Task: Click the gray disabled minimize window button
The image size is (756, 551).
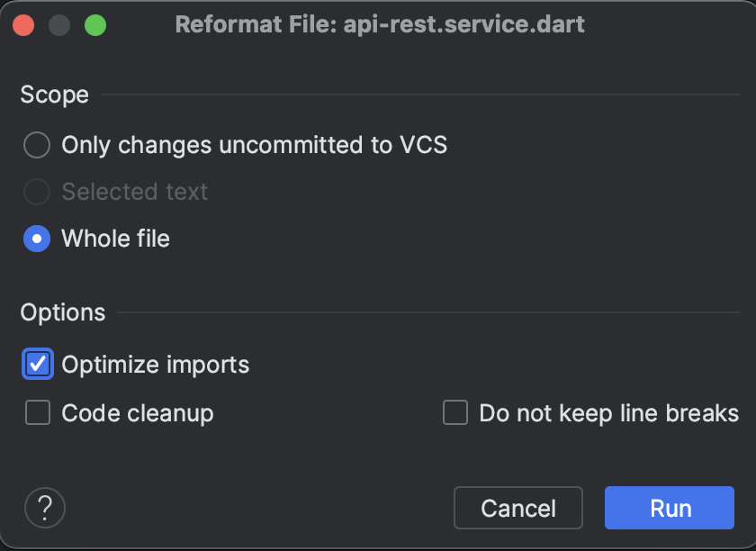Action: (59, 25)
